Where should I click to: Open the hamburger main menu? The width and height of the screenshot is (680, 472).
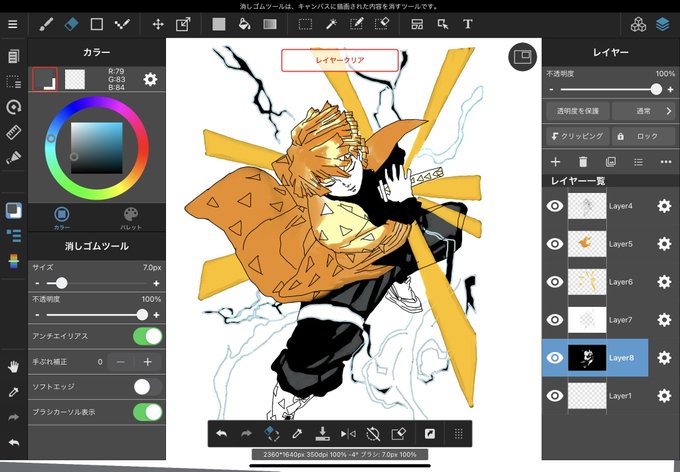(x=13, y=24)
